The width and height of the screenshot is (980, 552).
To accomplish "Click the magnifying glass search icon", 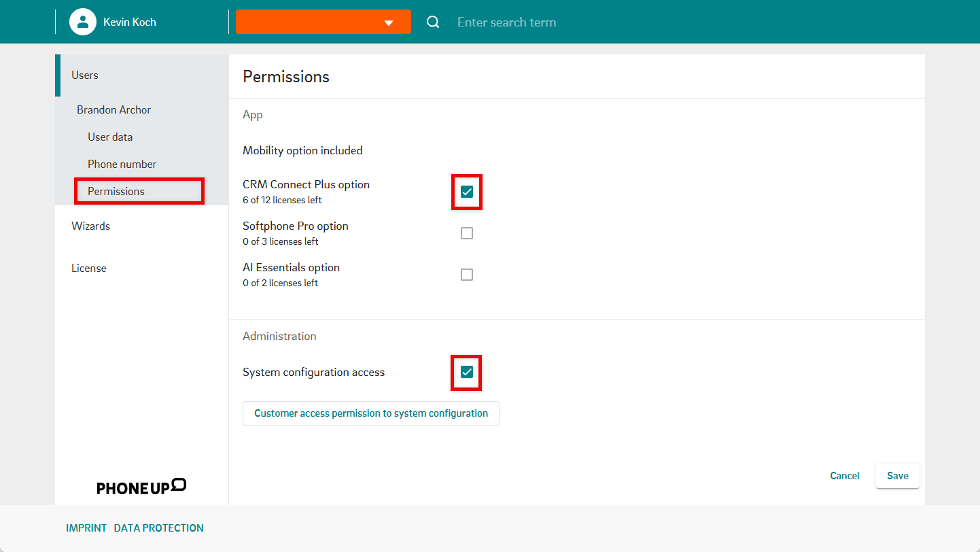I will [x=433, y=22].
